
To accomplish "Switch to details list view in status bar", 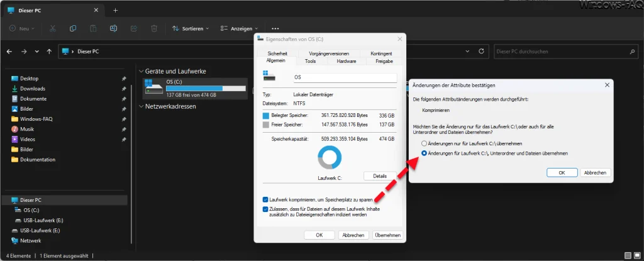I will click(627, 256).
